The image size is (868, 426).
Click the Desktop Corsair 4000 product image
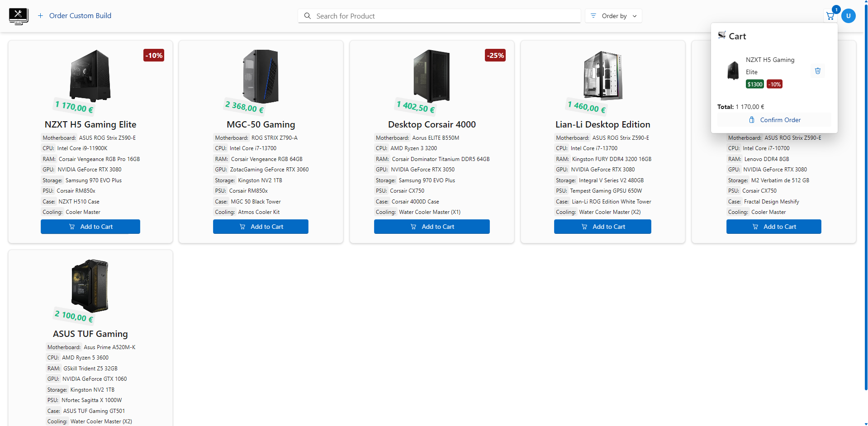(432, 76)
